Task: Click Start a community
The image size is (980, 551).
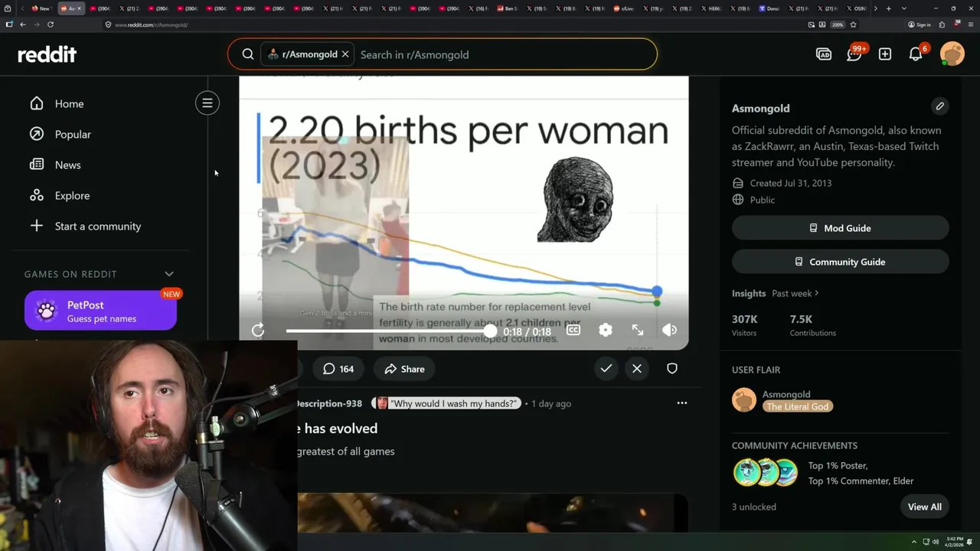Action: (x=98, y=226)
